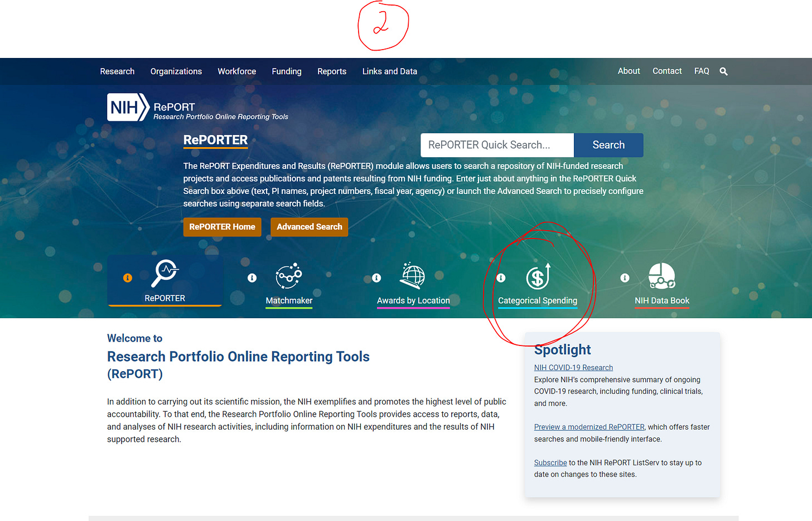Open the Links and Data menu
This screenshot has height=521, width=812.
pos(390,71)
